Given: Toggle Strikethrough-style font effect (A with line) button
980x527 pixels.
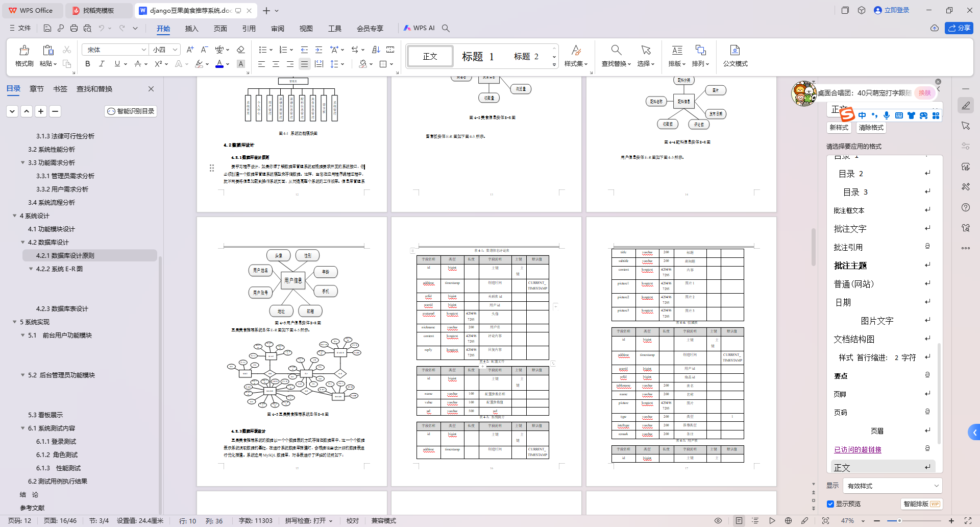Looking at the screenshot, I should pyautogui.click(x=138, y=64).
